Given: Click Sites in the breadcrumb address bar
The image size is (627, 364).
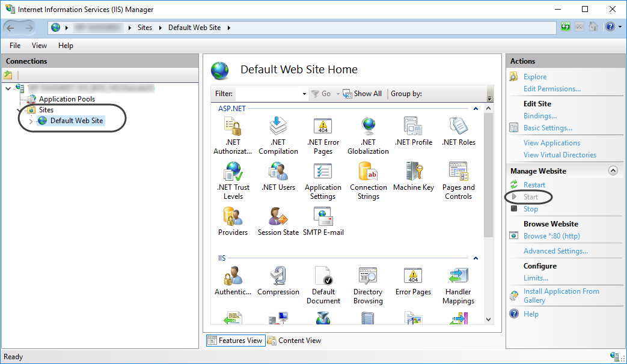Looking at the screenshot, I should coord(145,28).
